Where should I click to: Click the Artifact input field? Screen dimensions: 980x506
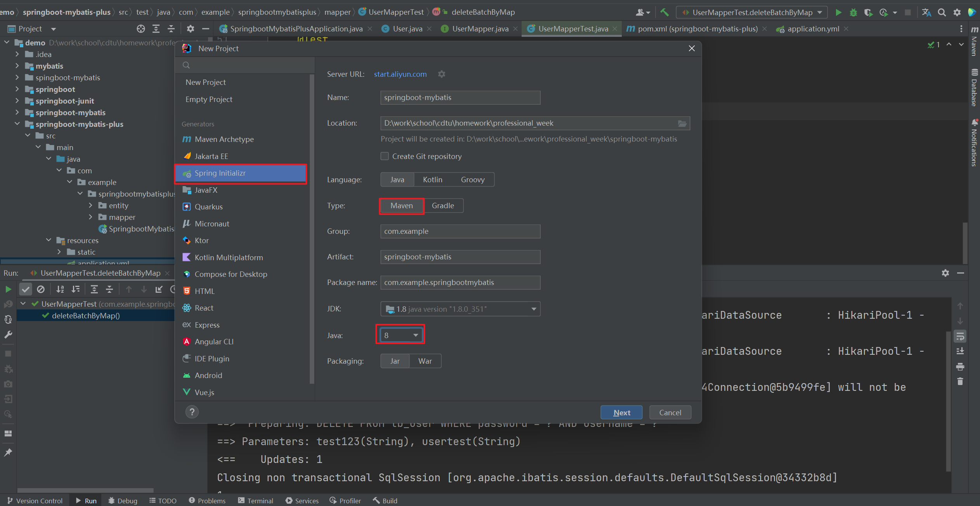click(x=460, y=257)
